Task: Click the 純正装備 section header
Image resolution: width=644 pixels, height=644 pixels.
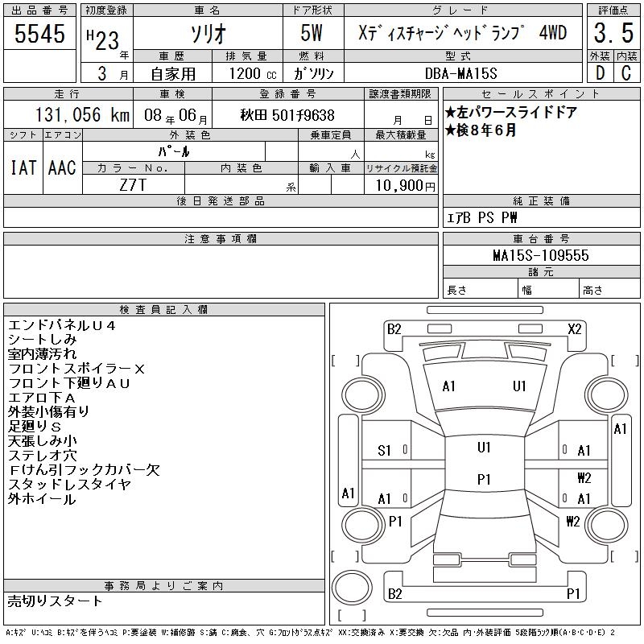Action: point(541,200)
